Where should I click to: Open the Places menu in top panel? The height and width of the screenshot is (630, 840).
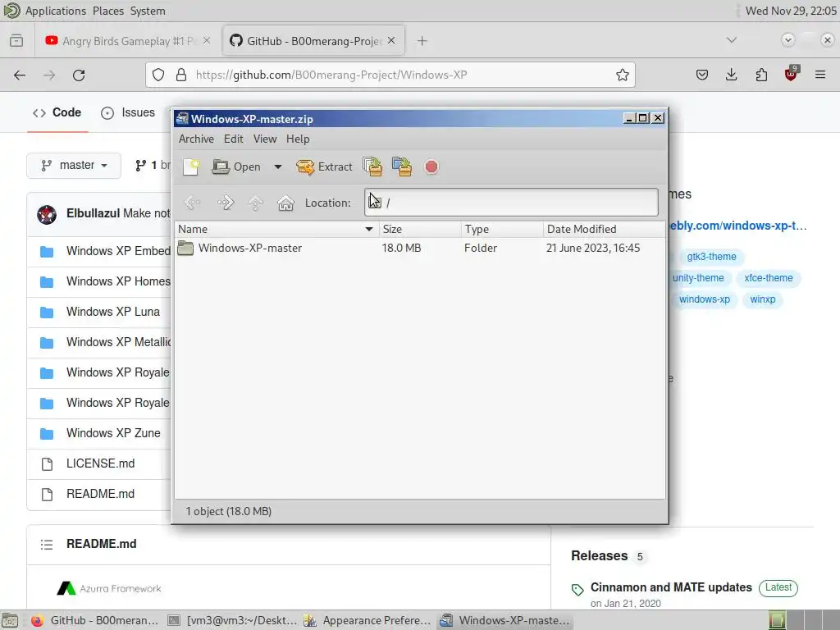tap(107, 11)
